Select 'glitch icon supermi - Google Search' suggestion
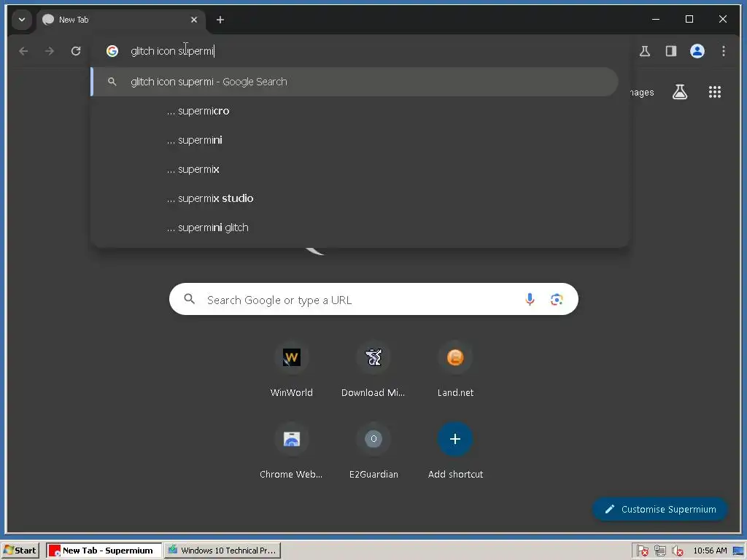The width and height of the screenshot is (747, 560). tap(355, 82)
